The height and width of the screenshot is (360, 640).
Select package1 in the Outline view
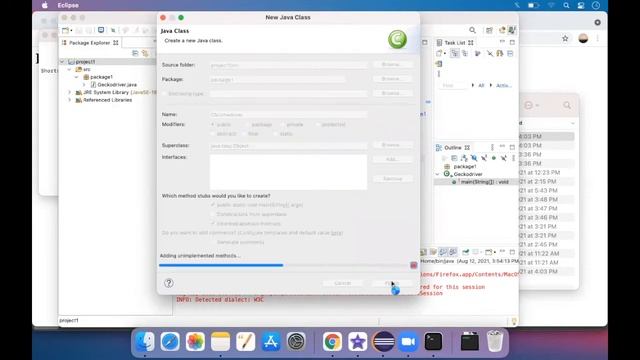[460, 167]
